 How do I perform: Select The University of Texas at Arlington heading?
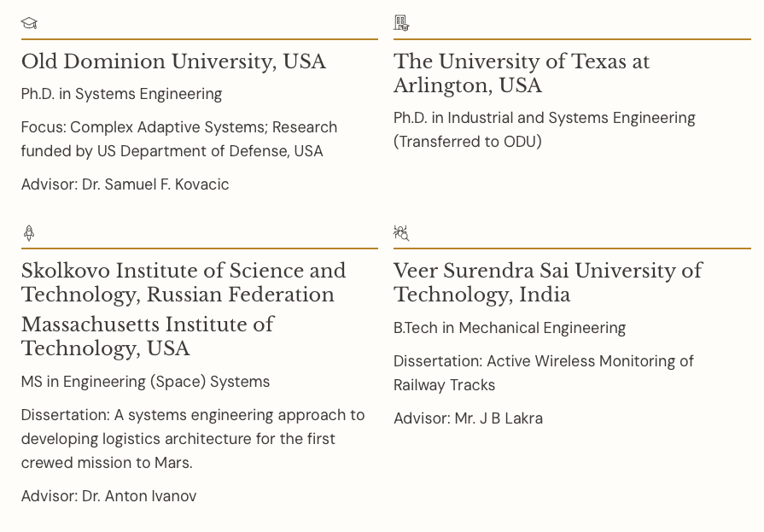pos(521,73)
